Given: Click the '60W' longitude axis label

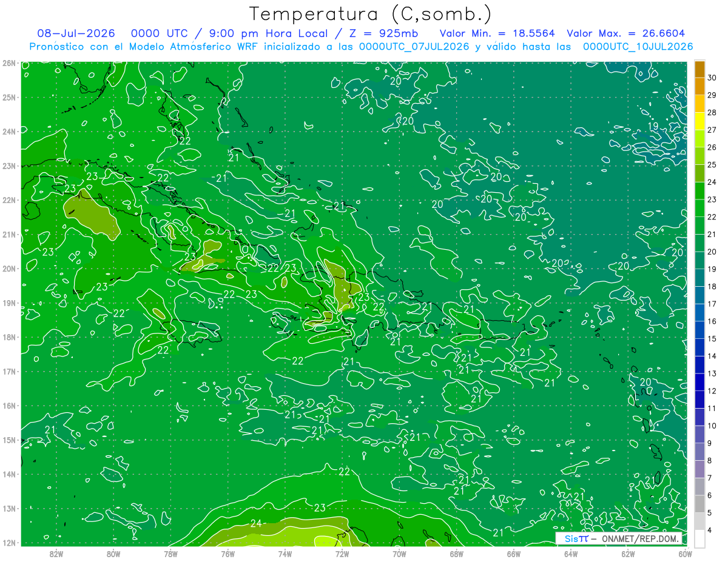Looking at the screenshot, I should pos(685,554).
